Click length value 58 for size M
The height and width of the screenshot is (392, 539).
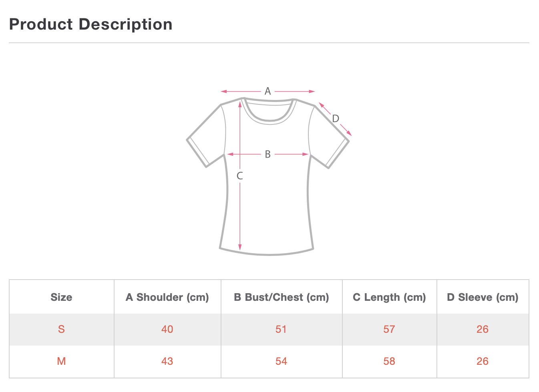click(x=389, y=361)
